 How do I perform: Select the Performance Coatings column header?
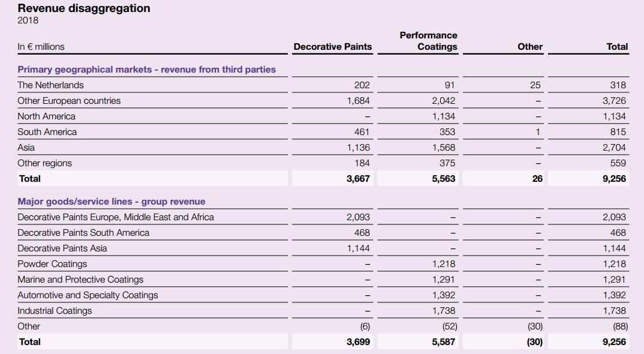tap(428, 41)
